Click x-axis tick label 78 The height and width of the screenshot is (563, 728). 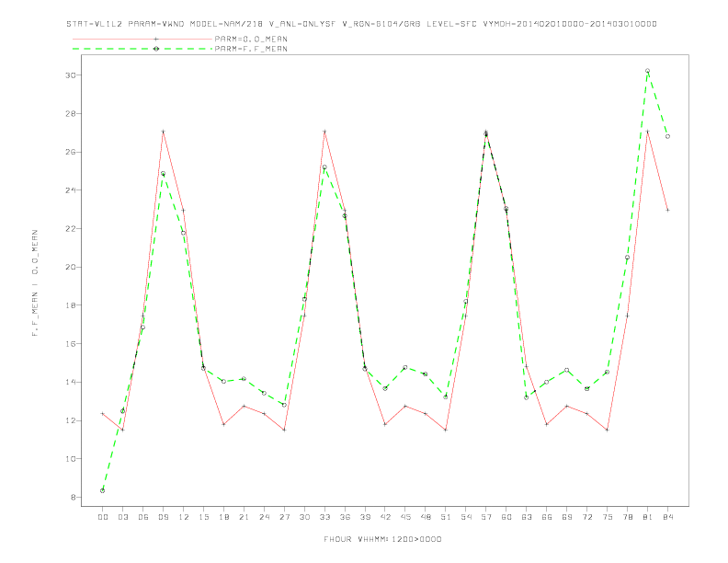627,517
